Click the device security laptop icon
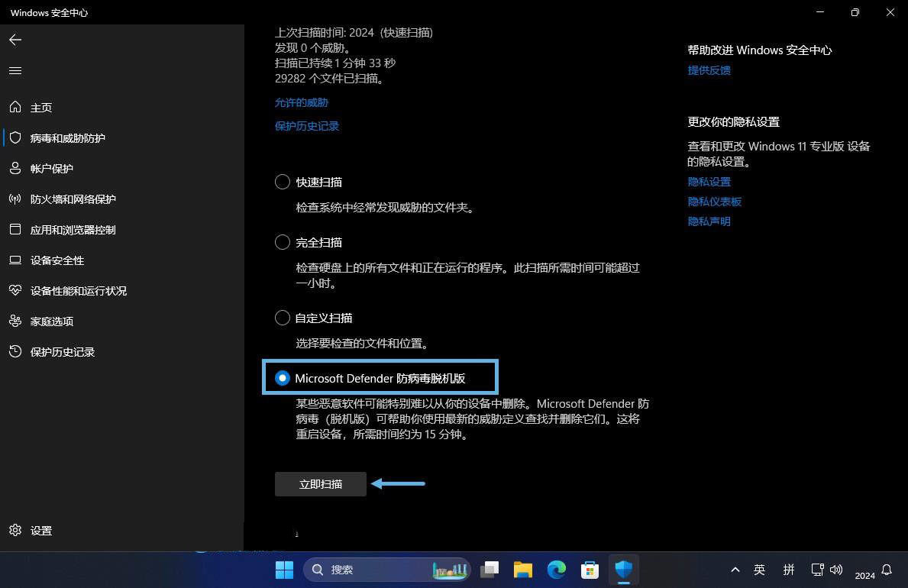Screen dimensions: 908x588 [15, 260]
